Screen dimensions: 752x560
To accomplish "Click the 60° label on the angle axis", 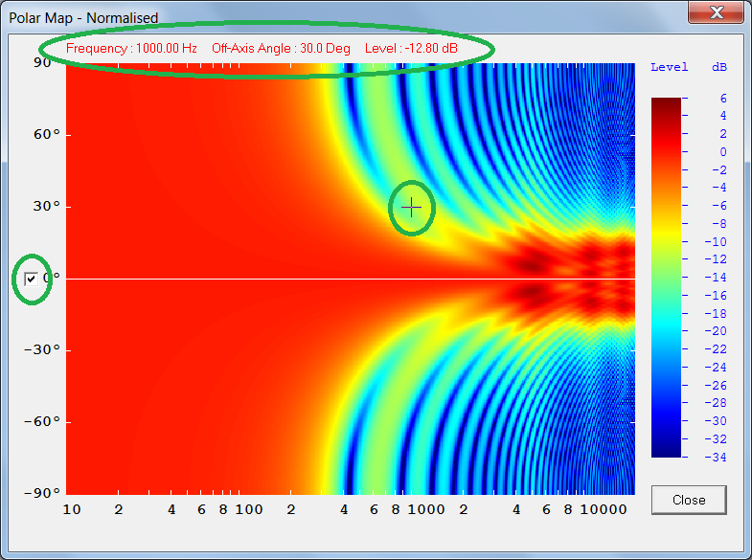I will (47, 135).
